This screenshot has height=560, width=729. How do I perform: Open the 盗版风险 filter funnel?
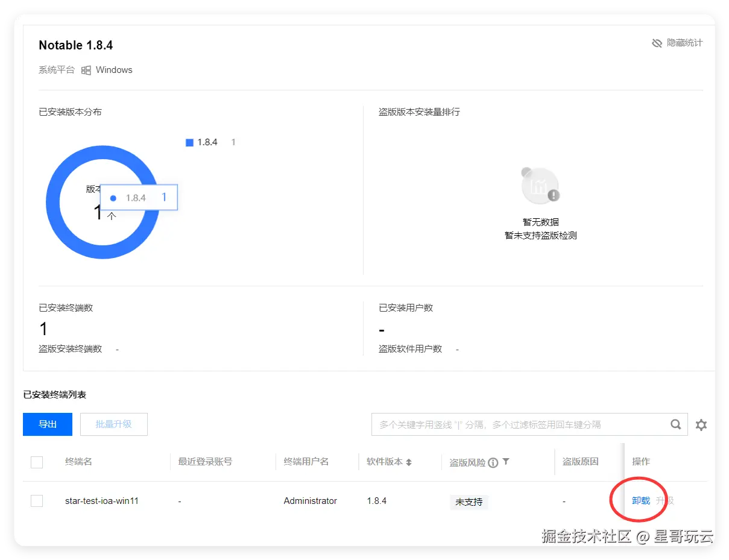click(506, 462)
